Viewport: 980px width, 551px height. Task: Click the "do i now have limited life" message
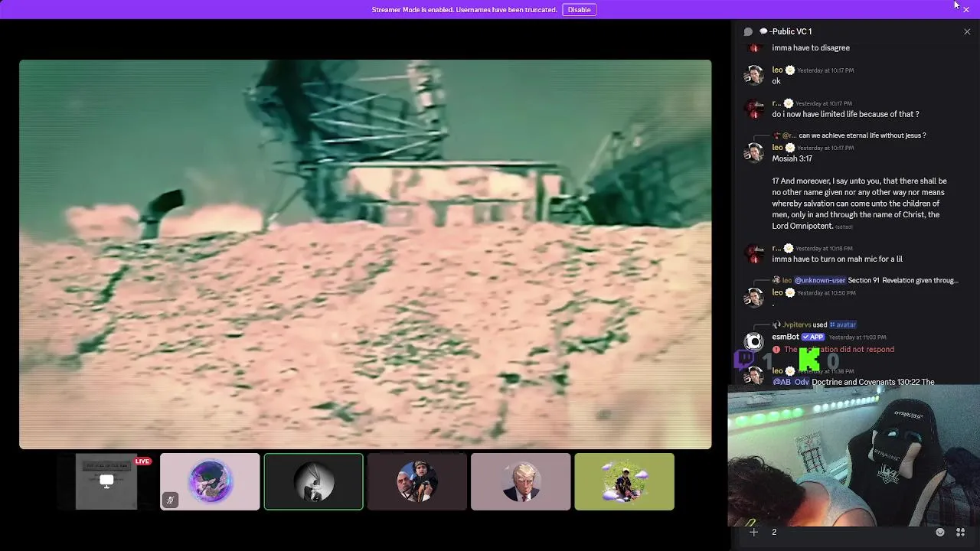(x=845, y=114)
